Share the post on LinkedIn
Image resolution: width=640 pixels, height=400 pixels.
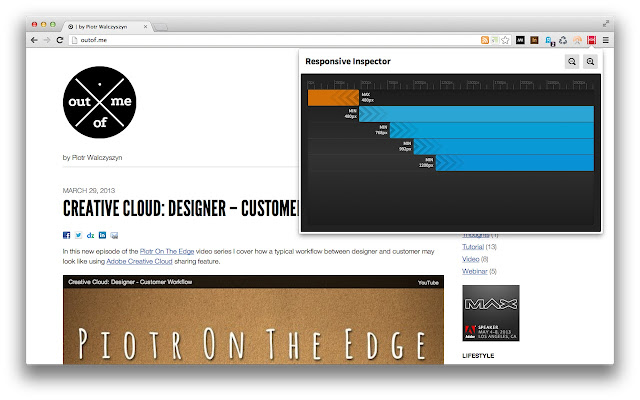tap(102, 235)
